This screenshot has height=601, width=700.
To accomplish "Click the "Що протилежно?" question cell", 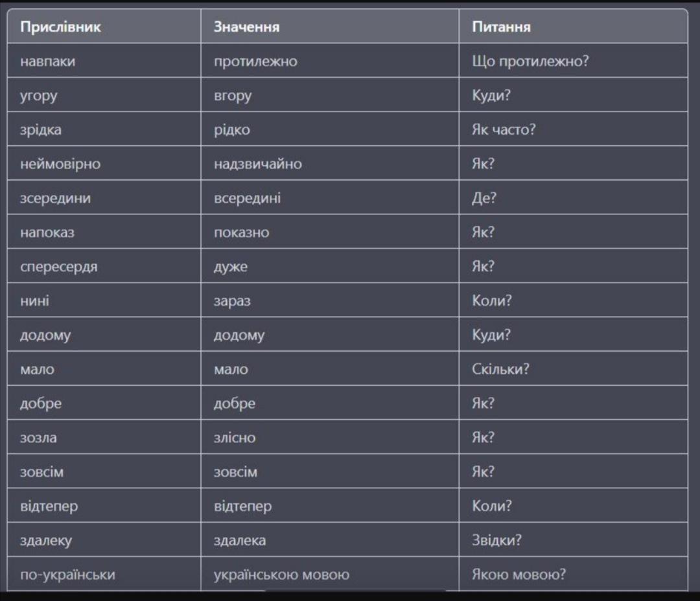I will pyautogui.click(x=530, y=62).
